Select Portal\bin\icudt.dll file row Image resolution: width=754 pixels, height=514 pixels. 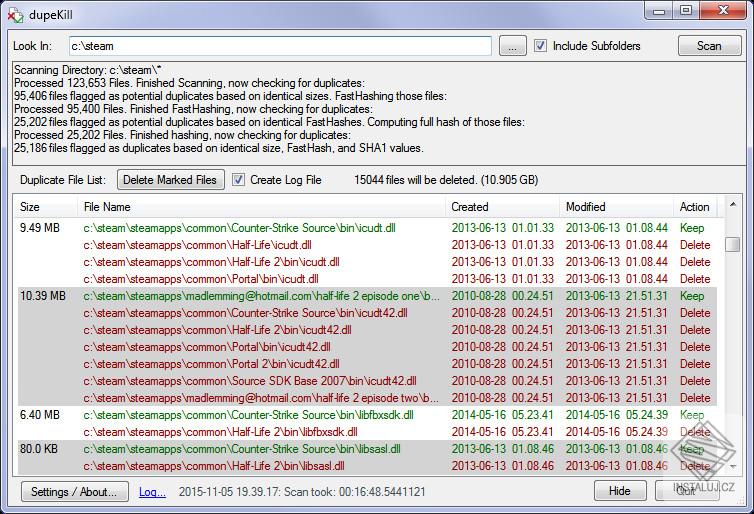[367, 279]
